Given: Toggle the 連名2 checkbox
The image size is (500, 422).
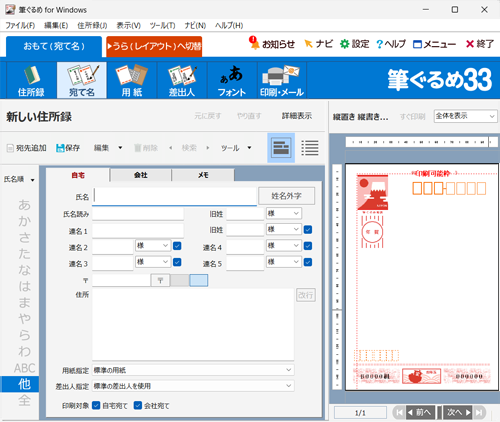Looking at the screenshot, I should coord(177,246).
